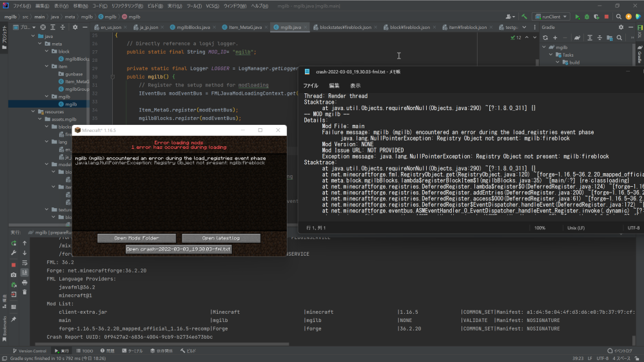
Task: Click the orange IDE update icon
Action: [x=629, y=17]
